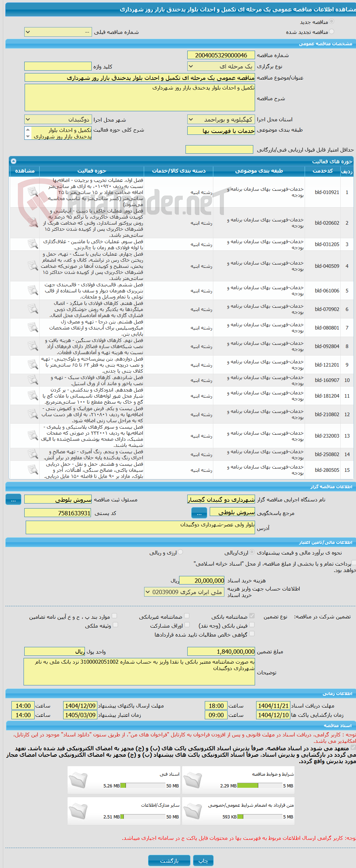Open view icon for row bld-121201
This screenshot has height=868, width=356.
[33, 364]
